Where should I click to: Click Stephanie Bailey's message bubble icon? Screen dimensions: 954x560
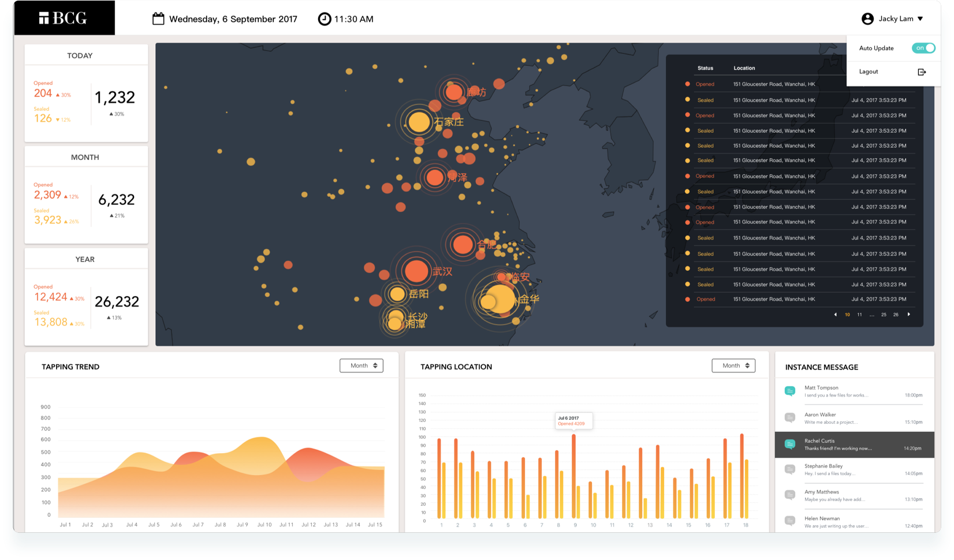click(x=790, y=469)
